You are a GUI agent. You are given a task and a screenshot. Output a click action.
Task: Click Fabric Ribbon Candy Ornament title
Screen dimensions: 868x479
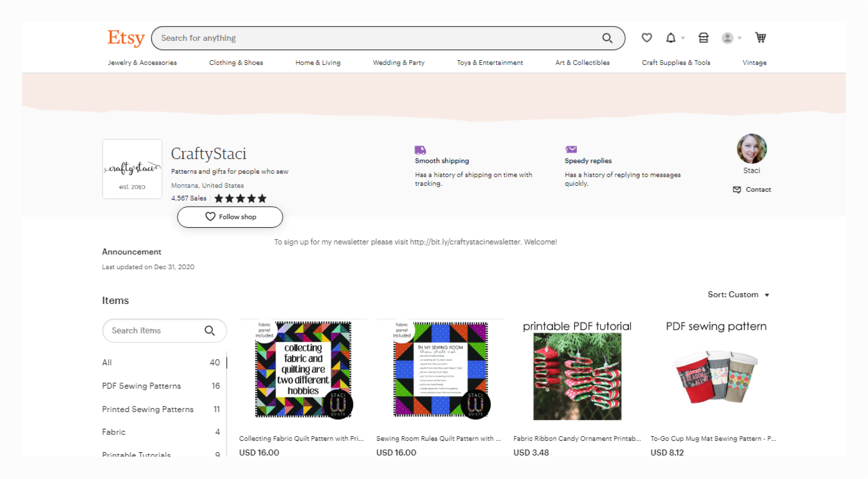[x=577, y=439]
